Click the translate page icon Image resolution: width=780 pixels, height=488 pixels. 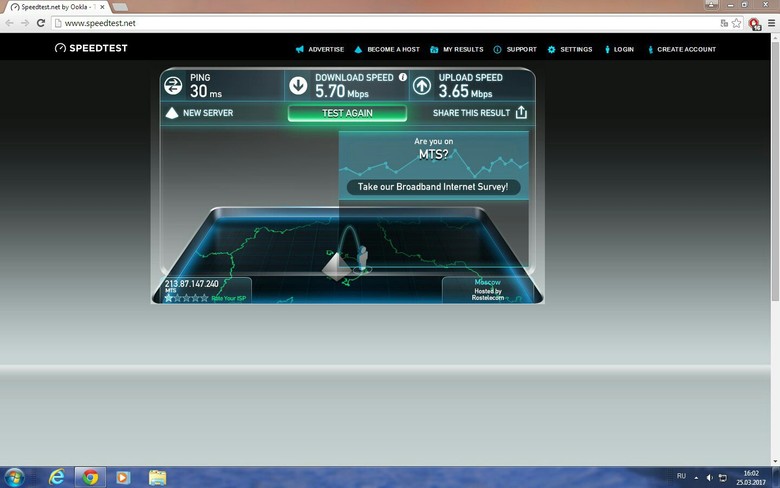pos(724,23)
